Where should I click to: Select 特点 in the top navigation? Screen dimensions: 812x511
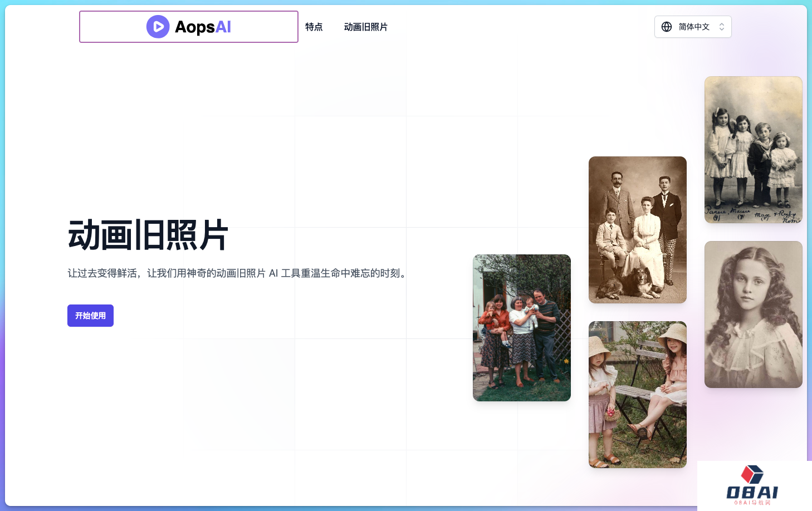[314, 27]
